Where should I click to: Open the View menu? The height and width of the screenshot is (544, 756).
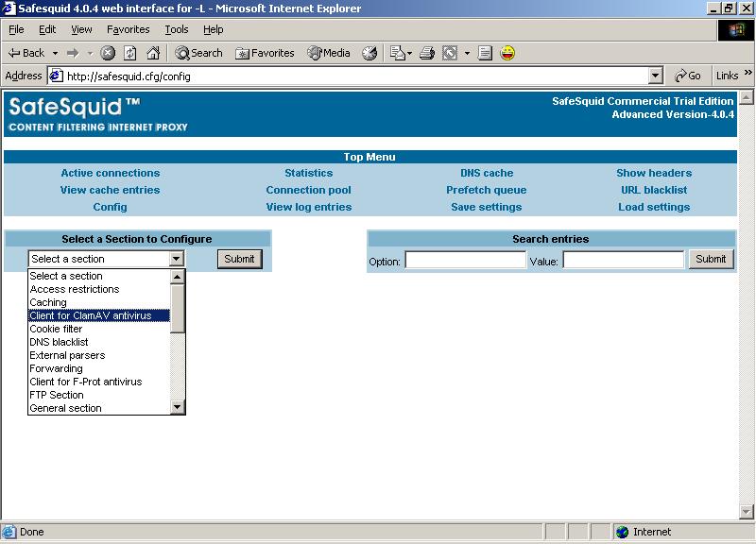[81, 30]
